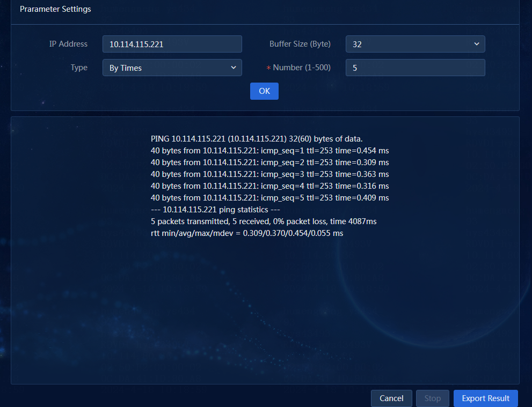Click the Export Result button
Viewport: 532px width, 407px height.
click(486, 398)
